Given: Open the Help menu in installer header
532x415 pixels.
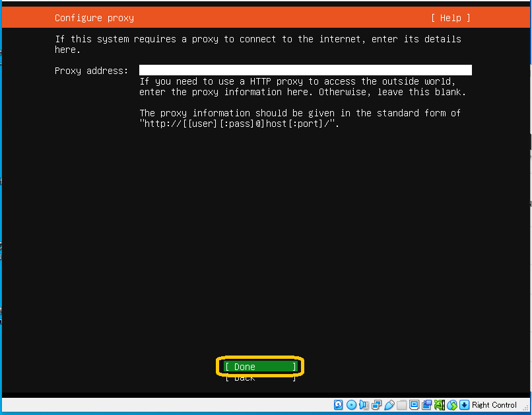Looking at the screenshot, I should (451, 18).
